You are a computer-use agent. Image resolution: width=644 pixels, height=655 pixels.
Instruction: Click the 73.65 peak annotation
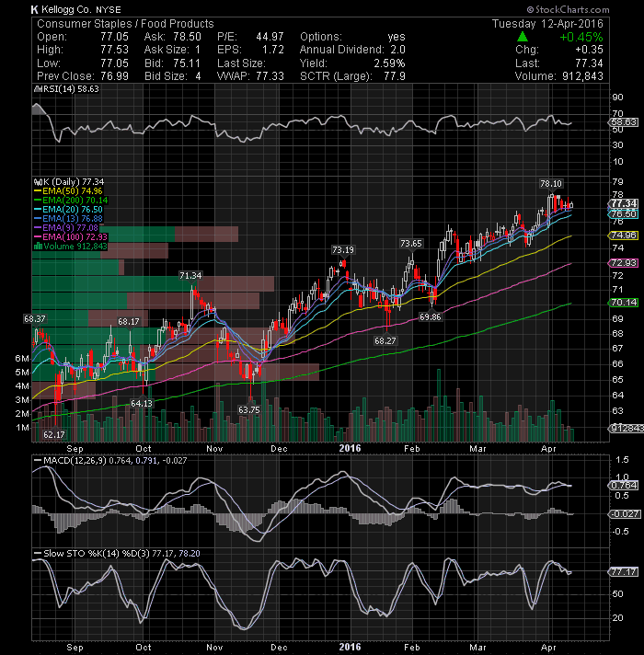(x=411, y=243)
